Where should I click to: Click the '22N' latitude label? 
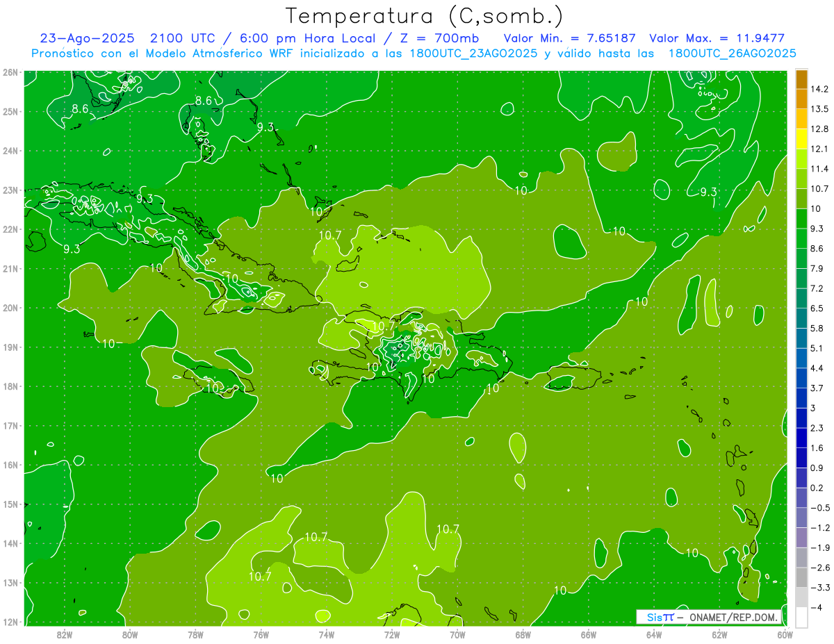tap(10, 229)
